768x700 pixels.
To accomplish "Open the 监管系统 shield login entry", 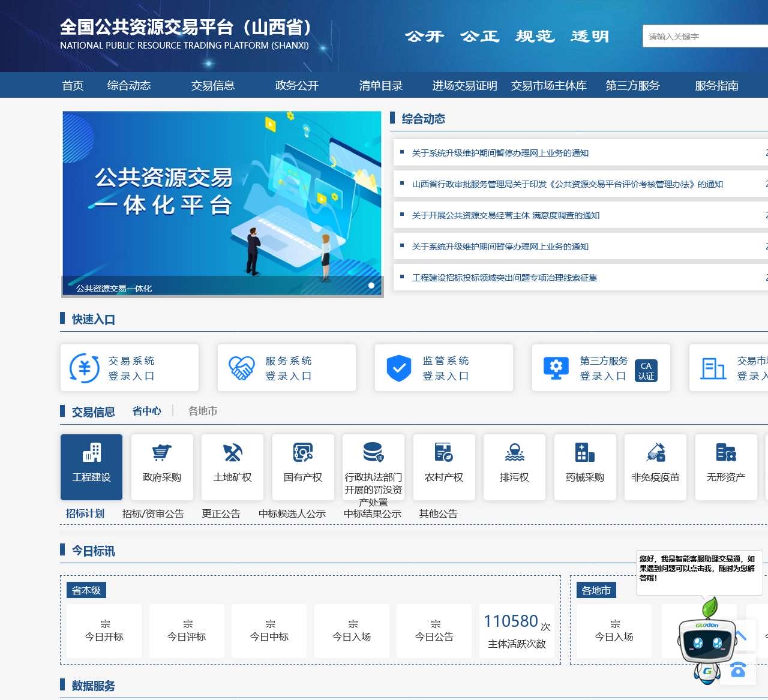I will 400,368.
